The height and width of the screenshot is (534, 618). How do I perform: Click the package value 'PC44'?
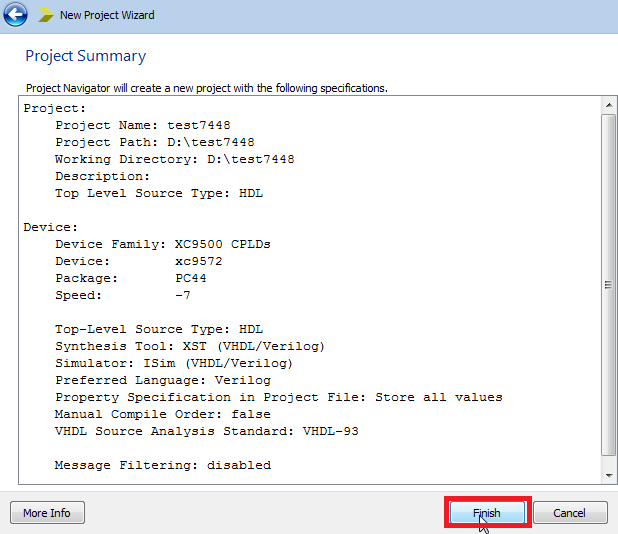coord(191,278)
